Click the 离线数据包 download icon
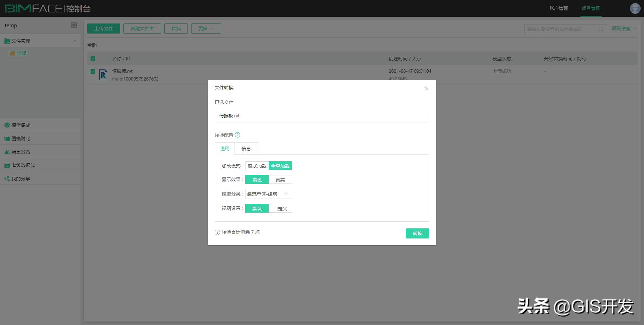 pos(7,165)
